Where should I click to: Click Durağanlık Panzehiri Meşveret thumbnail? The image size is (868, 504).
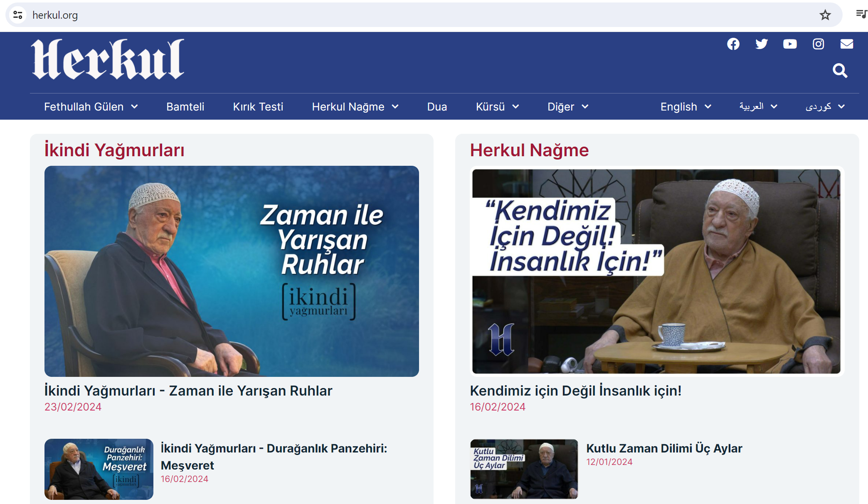coord(99,469)
